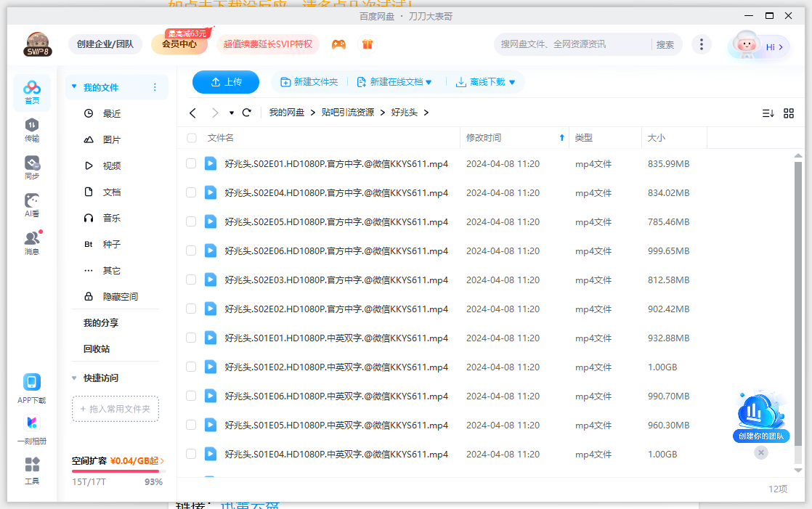Expand chevron after 好兆头 breadcrumb

pyautogui.click(x=426, y=113)
